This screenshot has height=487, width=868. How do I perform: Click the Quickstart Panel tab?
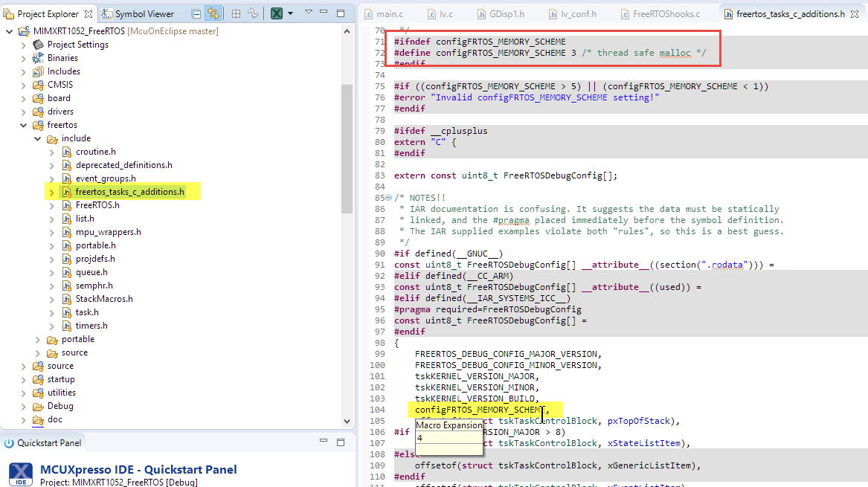[48, 443]
